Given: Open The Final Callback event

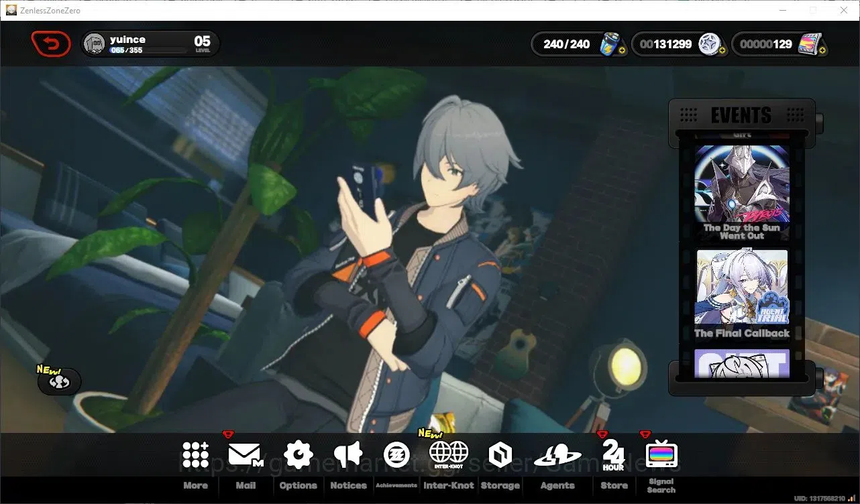Looking at the screenshot, I should (742, 294).
